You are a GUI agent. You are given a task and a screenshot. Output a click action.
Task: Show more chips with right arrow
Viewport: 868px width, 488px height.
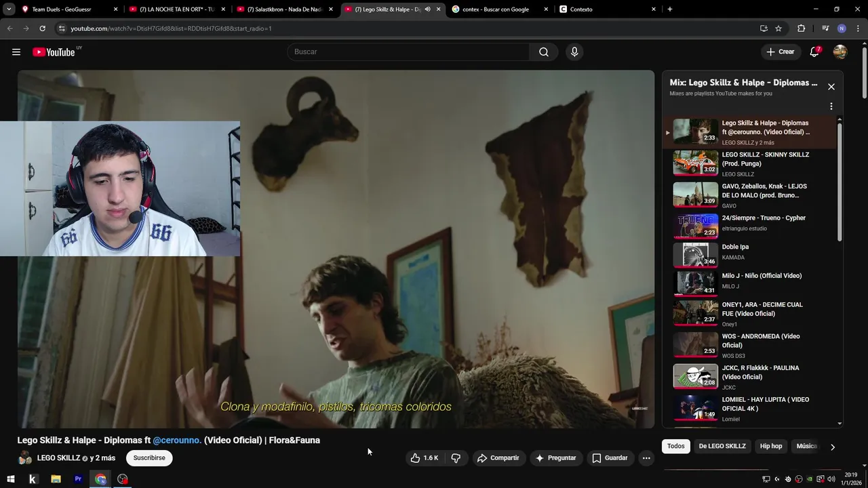tap(832, 447)
